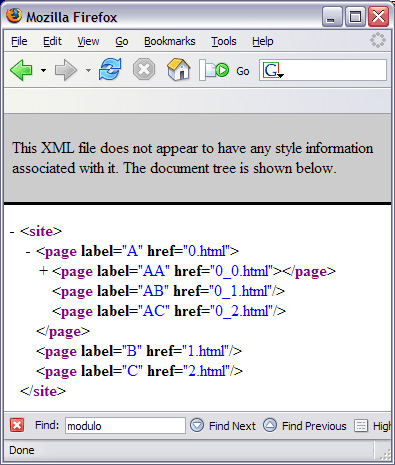Click the "0.html" href value

[207, 251]
